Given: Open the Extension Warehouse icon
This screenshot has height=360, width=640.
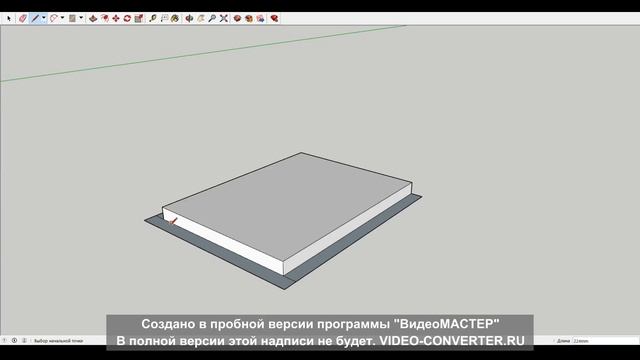Looking at the screenshot, I should [249, 18].
